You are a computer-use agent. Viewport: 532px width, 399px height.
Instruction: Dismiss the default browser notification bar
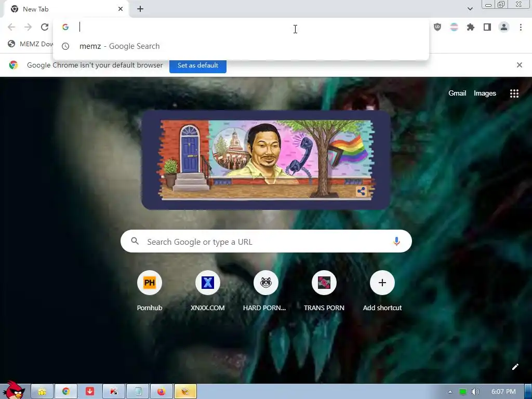click(x=519, y=65)
